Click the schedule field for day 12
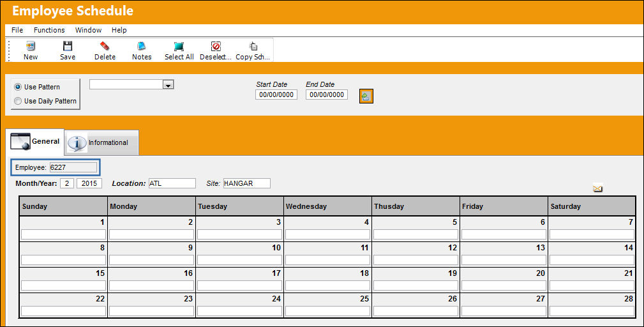 click(x=416, y=260)
